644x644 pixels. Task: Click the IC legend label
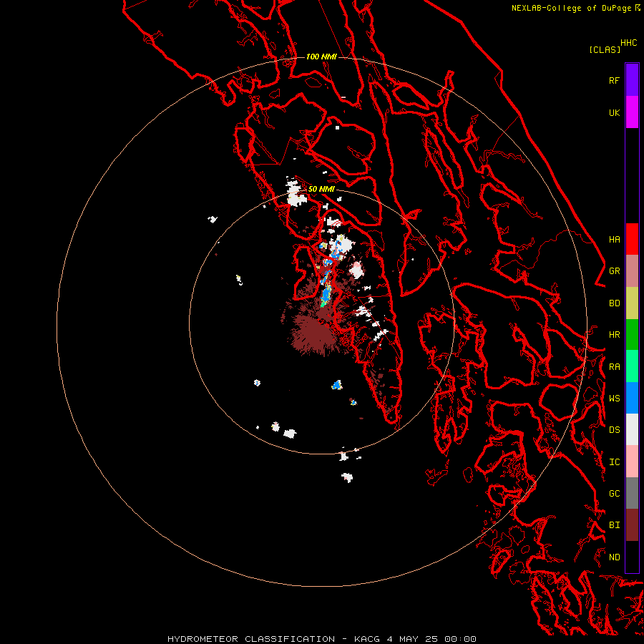614,462
